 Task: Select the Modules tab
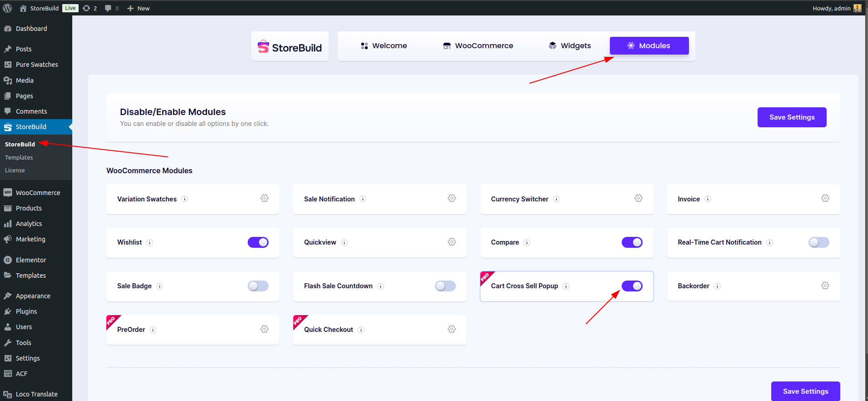point(649,45)
